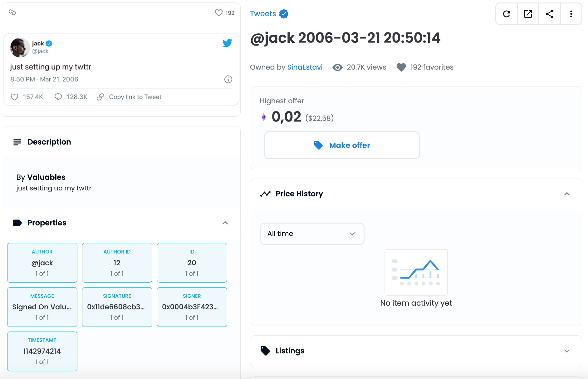The image size is (588, 379).
Task: Select the TIMESTAMP 1142974214 property
Action: pos(42,351)
